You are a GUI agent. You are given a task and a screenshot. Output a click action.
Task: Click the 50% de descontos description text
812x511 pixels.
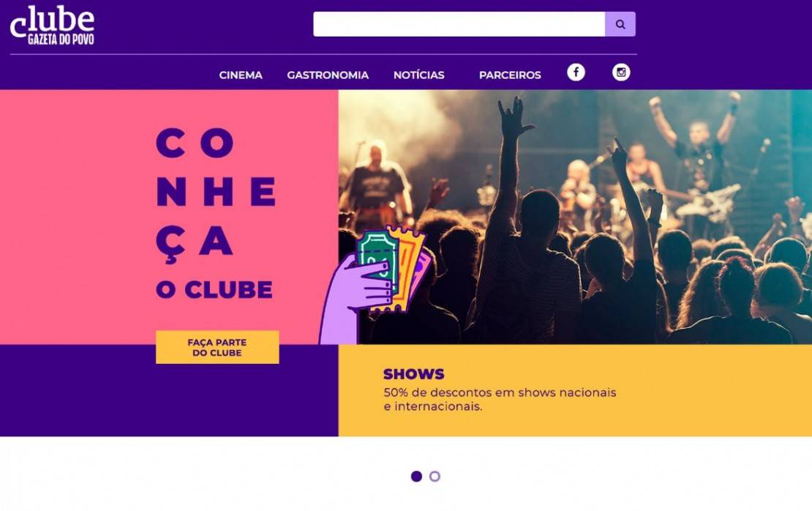(500, 399)
